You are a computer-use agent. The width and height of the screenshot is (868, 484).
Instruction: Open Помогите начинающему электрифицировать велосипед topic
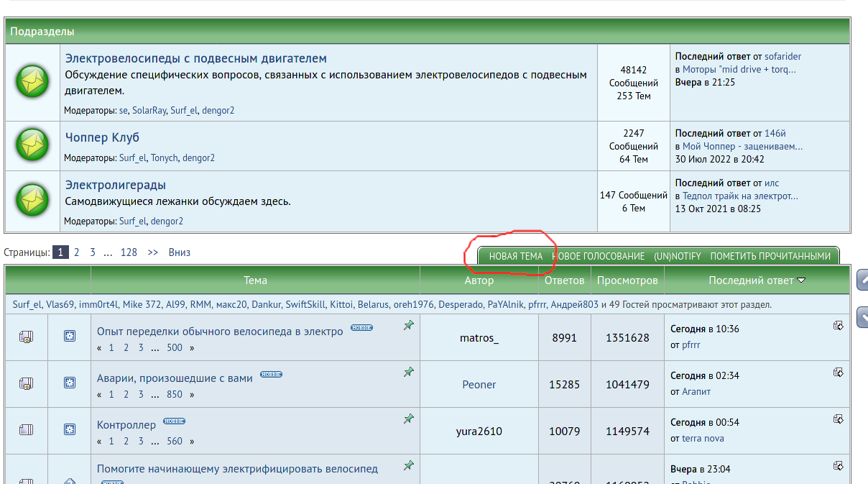[x=237, y=469]
